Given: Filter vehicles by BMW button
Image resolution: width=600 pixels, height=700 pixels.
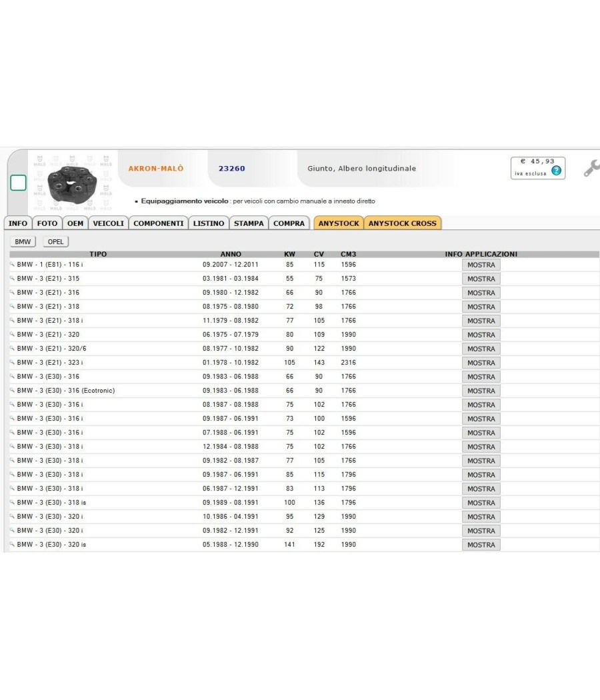Looking at the screenshot, I should 23,241.
